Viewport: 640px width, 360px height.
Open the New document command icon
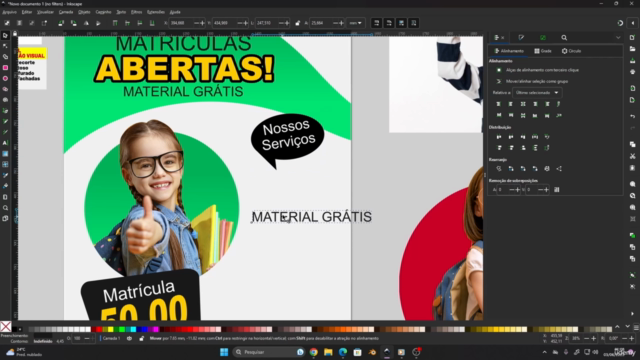click(x=632, y=38)
